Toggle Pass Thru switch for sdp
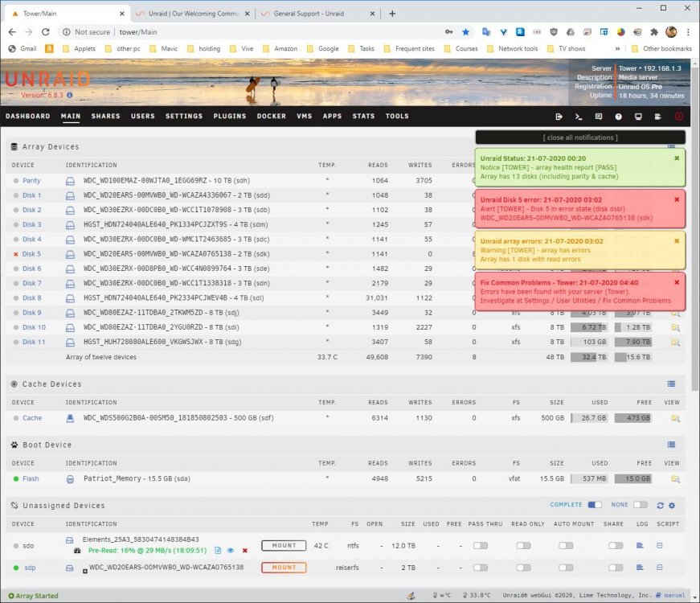 481,568
